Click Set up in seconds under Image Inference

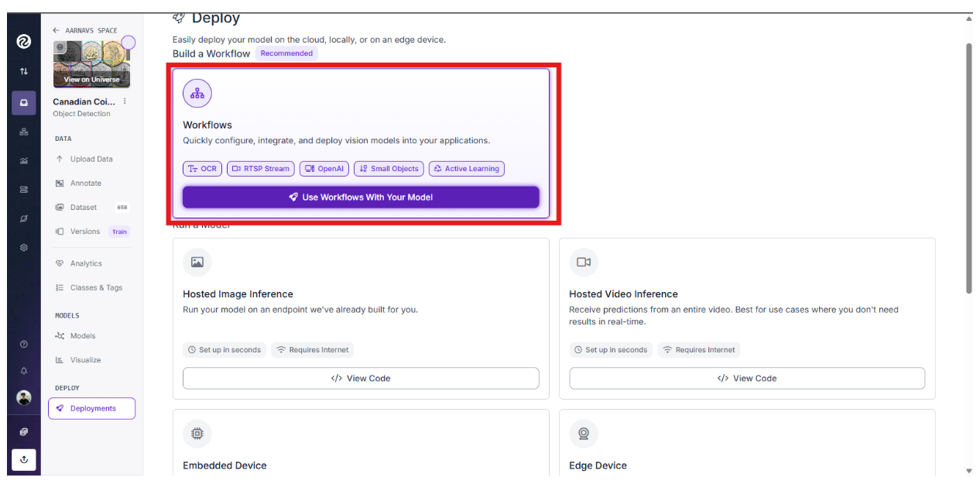(224, 350)
